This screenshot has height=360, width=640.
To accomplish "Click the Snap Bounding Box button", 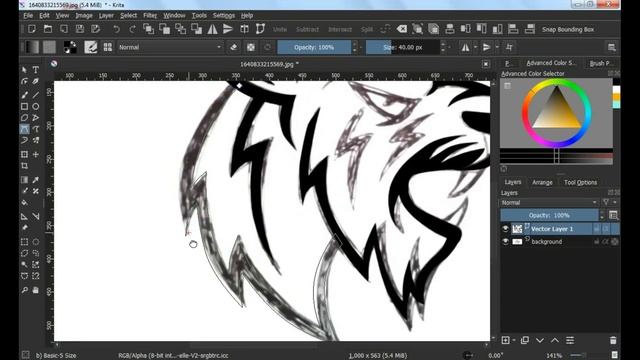I will (x=568, y=29).
